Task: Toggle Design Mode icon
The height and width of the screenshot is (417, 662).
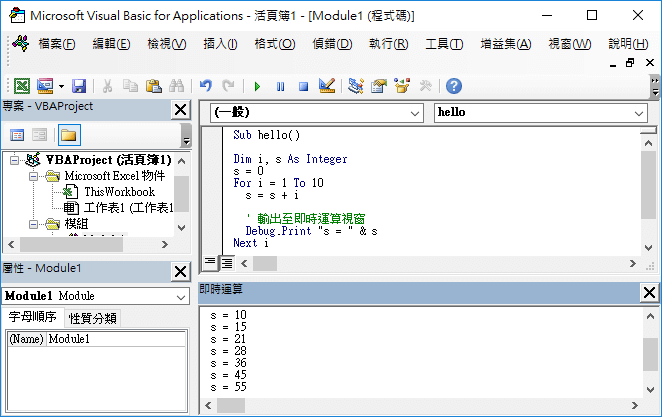Action: tap(327, 86)
